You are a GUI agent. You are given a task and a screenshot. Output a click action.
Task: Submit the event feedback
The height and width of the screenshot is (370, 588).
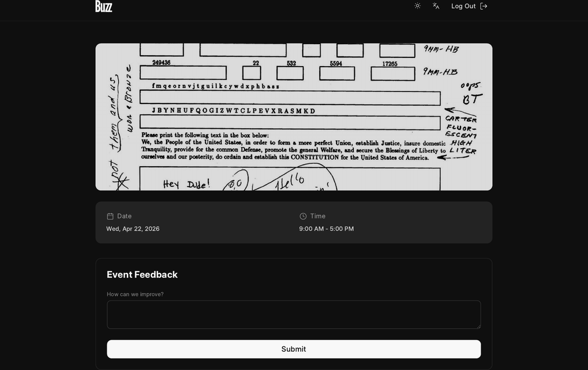click(x=293, y=349)
